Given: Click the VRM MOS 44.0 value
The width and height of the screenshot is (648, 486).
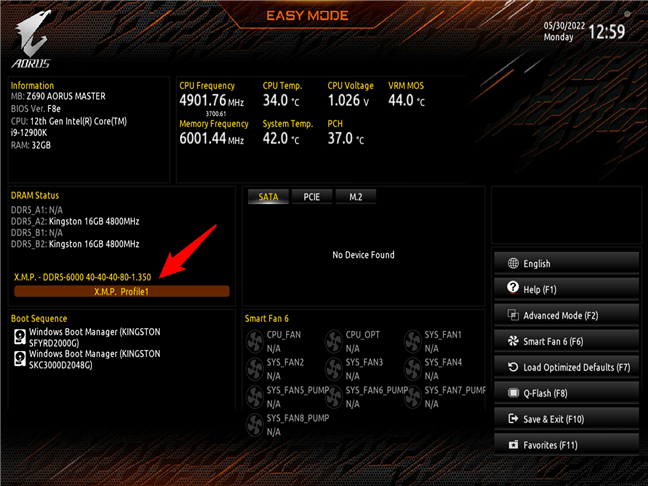Looking at the screenshot, I should (x=406, y=100).
